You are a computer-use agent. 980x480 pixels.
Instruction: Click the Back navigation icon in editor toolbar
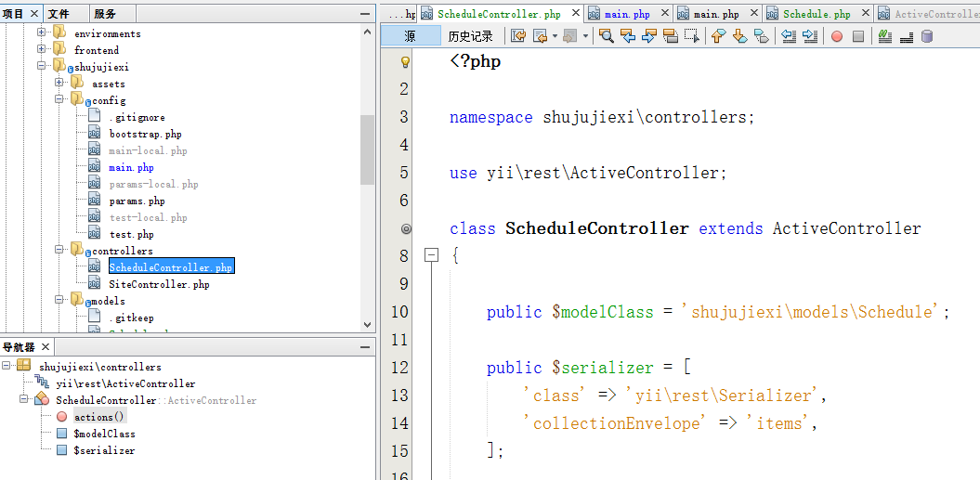point(540,36)
